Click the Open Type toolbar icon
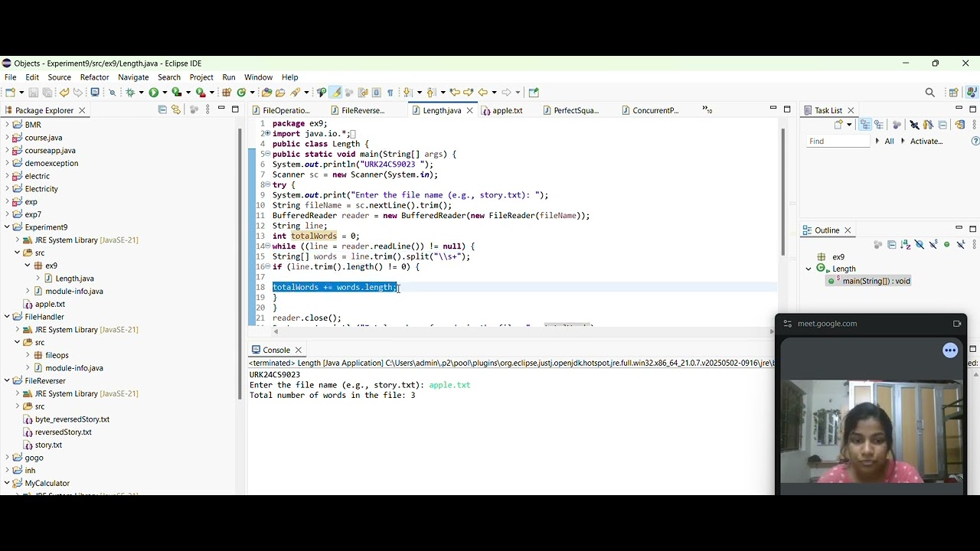 (266, 93)
